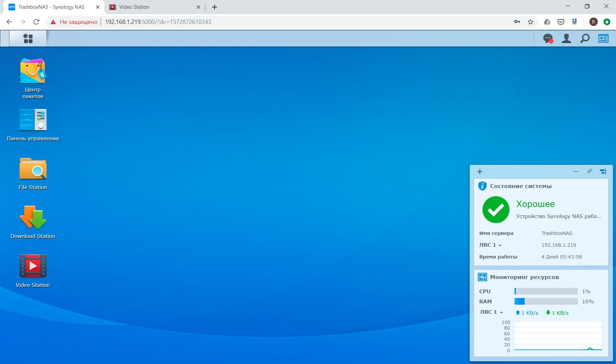Bookmark this page with star
Screen dimensions: 616x364
pos(531,22)
